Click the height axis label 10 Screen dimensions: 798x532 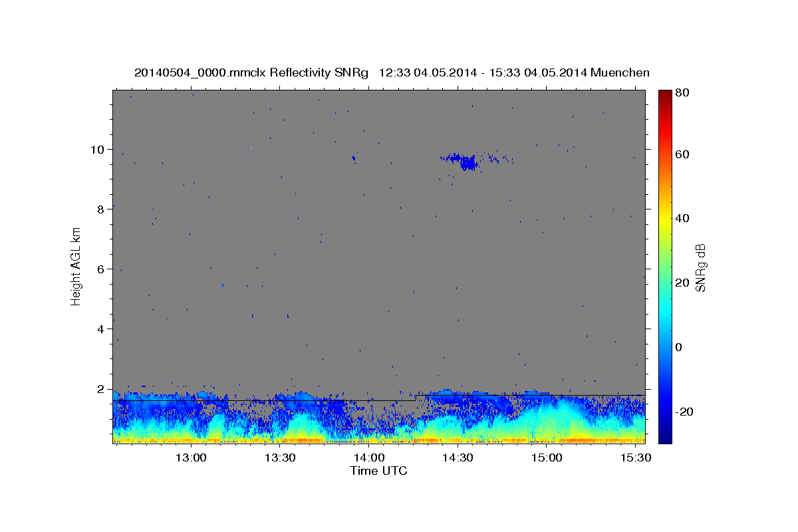point(98,150)
